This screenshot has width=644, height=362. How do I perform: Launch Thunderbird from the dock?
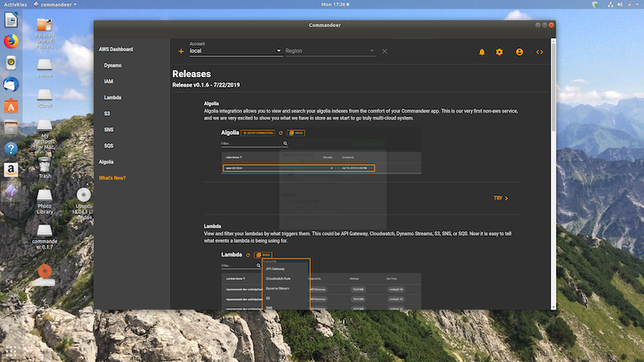coord(11,84)
